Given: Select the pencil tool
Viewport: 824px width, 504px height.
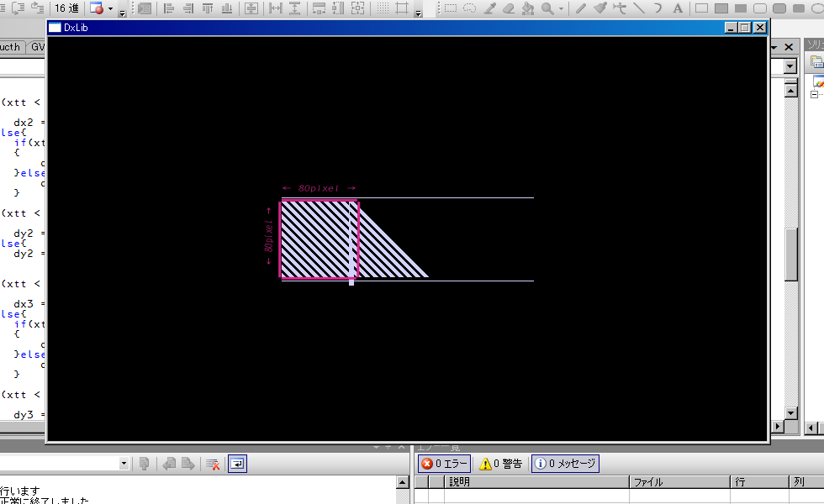Looking at the screenshot, I should coord(580,8).
